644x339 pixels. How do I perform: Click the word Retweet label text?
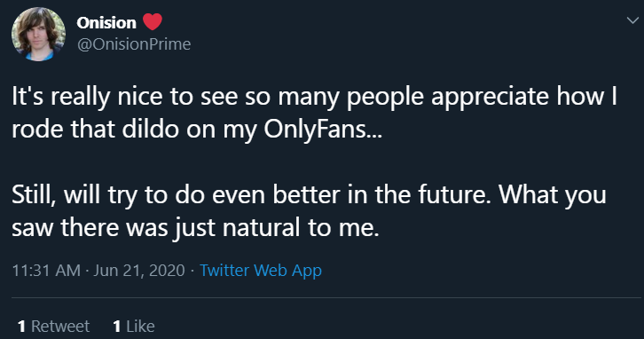tap(60, 327)
